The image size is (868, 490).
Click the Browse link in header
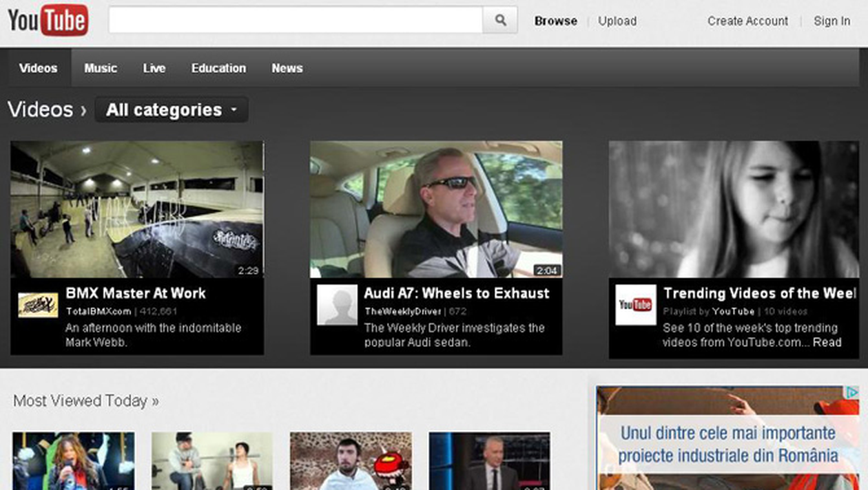pos(555,21)
